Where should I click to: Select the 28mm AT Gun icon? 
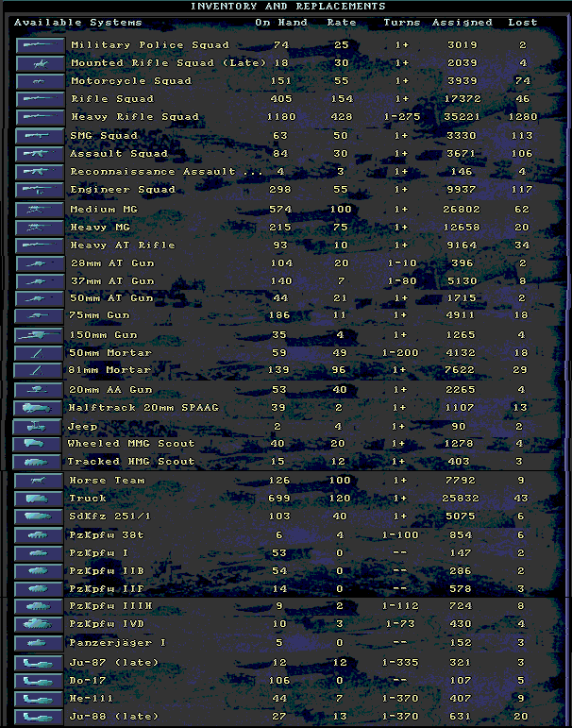click(x=40, y=263)
